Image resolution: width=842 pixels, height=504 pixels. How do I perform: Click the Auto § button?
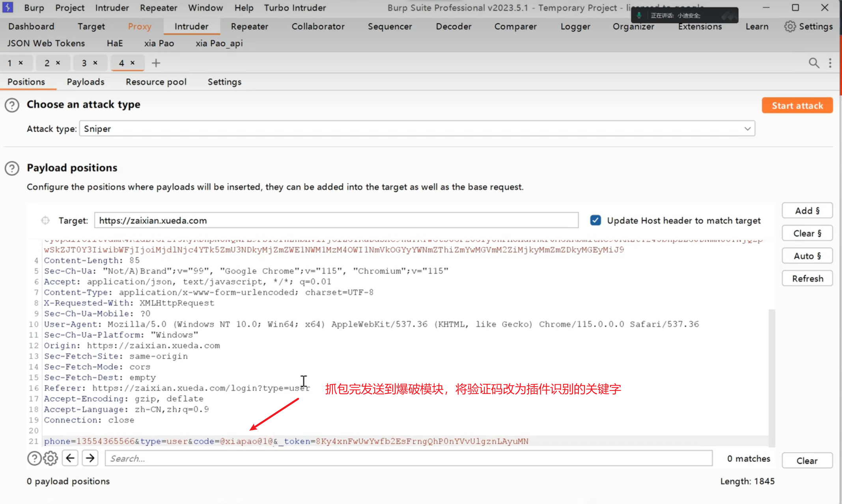pos(807,256)
